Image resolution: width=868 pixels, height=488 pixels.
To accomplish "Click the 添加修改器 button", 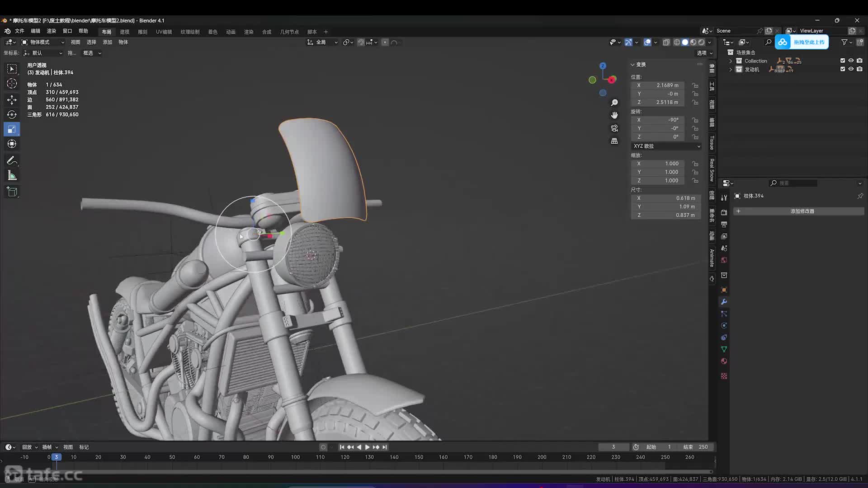I will [798, 211].
